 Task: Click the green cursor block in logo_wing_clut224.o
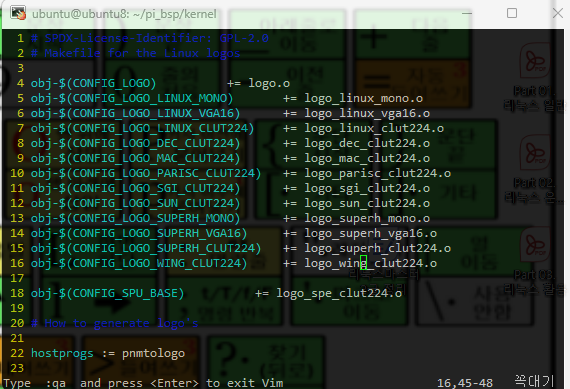pyautogui.click(x=363, y=262)
